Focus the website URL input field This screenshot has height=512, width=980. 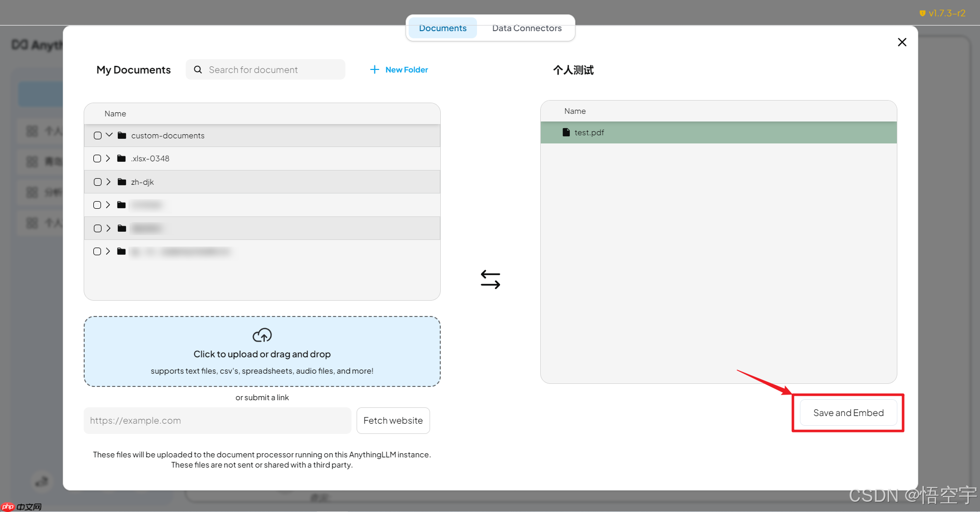217,421
